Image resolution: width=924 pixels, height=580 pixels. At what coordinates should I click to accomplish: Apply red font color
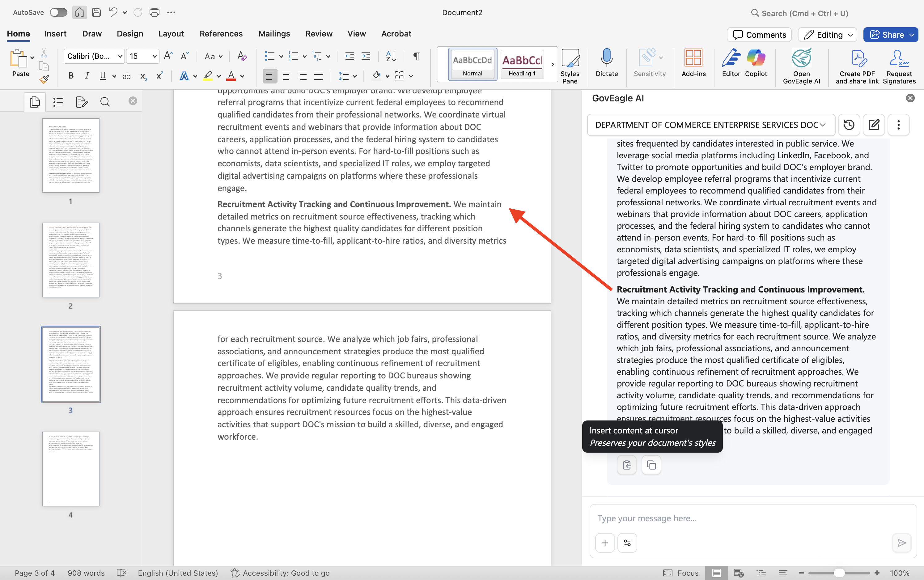[x=231, y=76]
